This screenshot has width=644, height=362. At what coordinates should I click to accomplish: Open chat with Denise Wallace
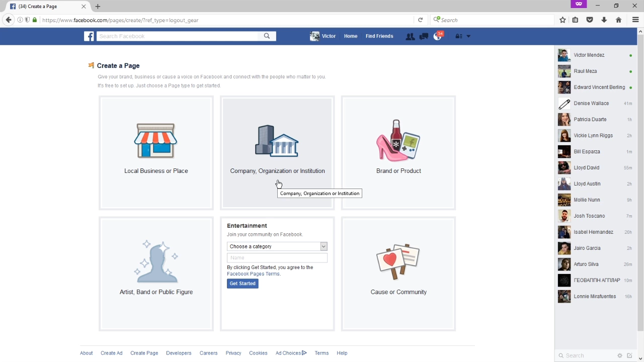tap(596, 104)
